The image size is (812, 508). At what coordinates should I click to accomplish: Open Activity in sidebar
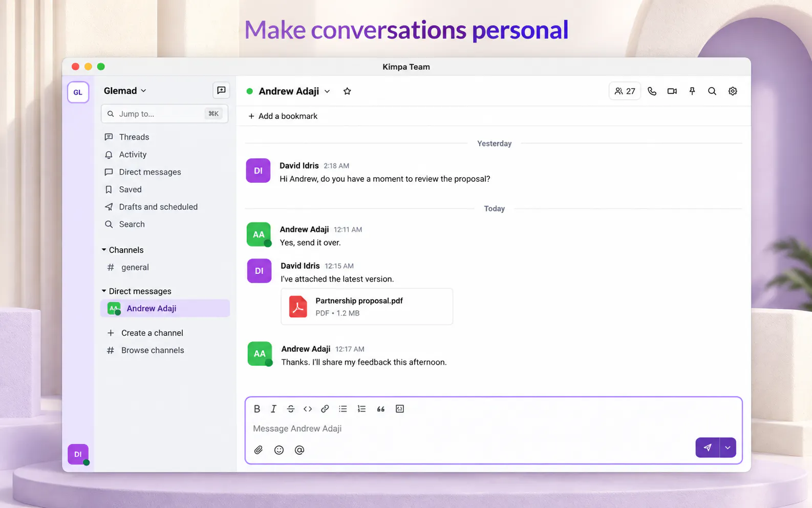coord(133,154)
